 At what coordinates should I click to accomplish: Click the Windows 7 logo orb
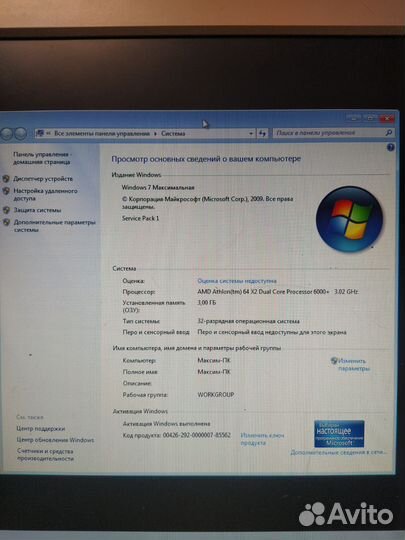click(349, 219)
